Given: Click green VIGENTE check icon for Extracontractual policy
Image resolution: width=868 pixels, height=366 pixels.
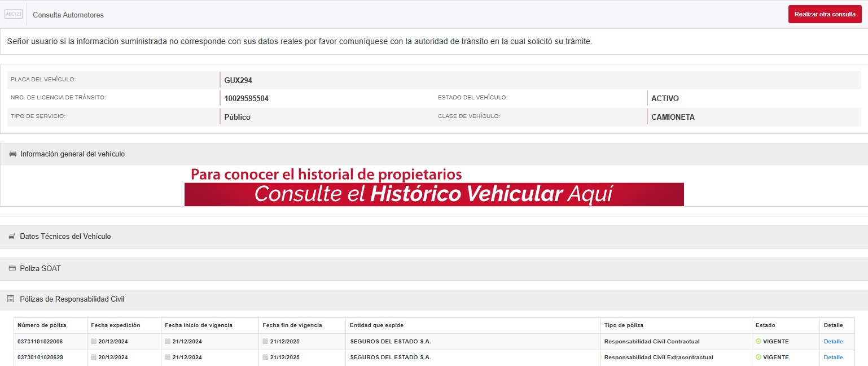Looking at the screenshot, I should (759, 358).
